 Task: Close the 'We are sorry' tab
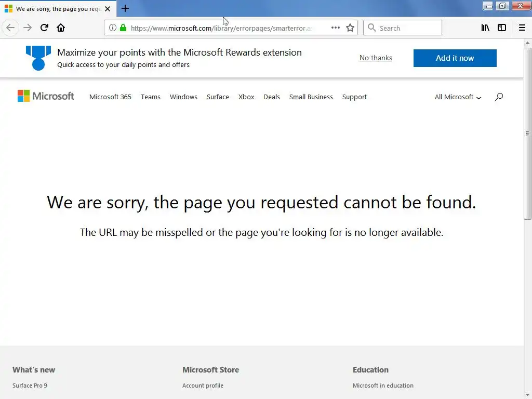(x=108, y=9)
